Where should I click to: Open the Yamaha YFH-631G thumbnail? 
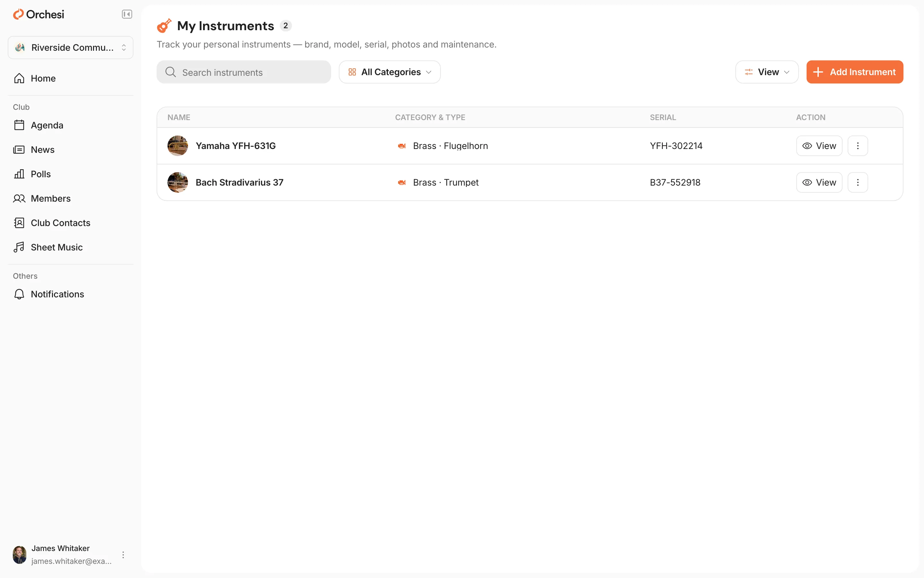click(x=177, y=146)
